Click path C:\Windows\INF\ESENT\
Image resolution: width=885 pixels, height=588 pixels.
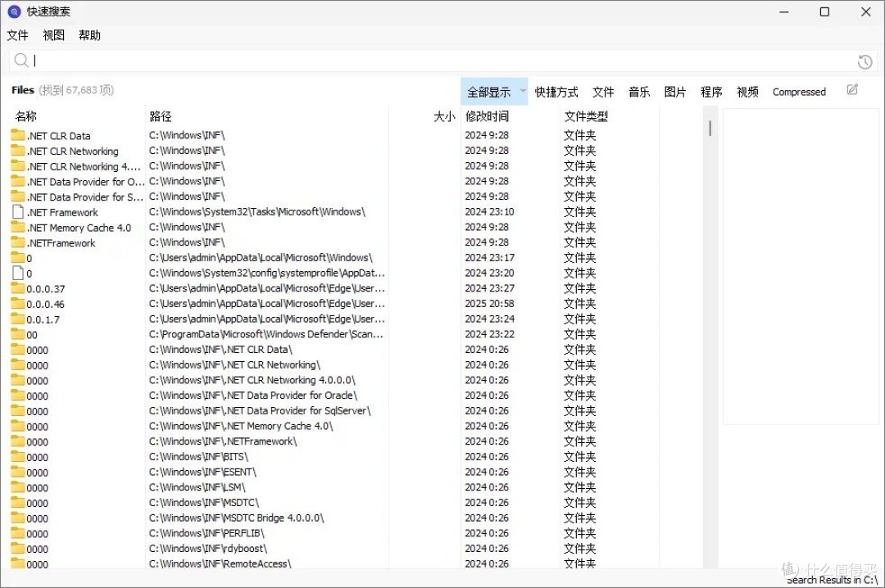pos(202,472)
